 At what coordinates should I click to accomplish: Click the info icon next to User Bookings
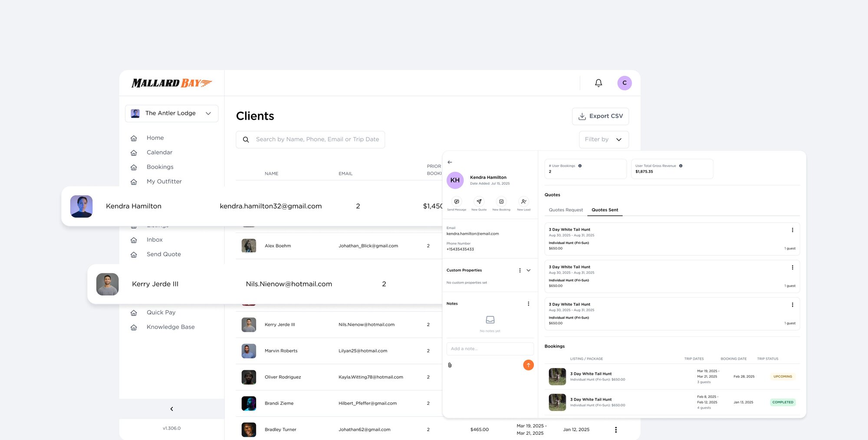(x=581, y=165)
